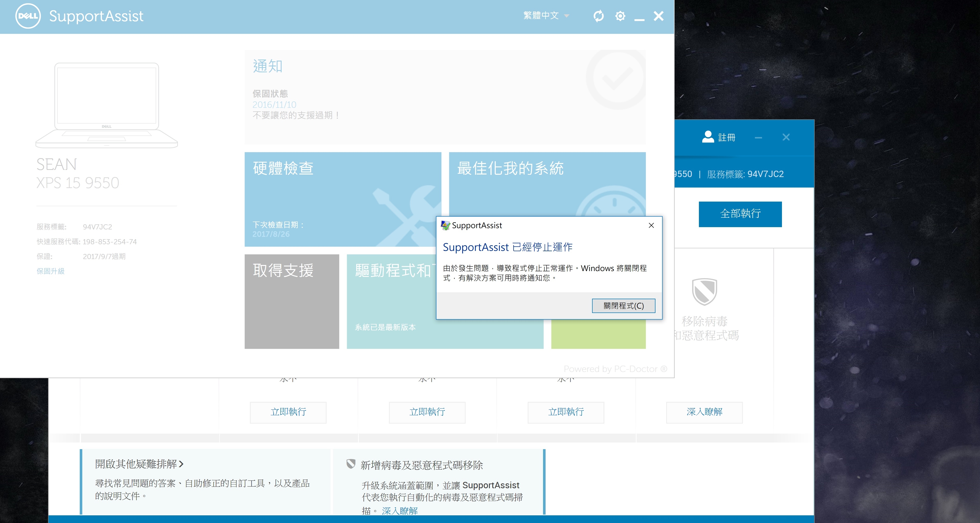The height and width of the screenshot is (523, 980).
Task: Click the green tile under the dialog
Action: pyautogui.click(x=598, y=334)
